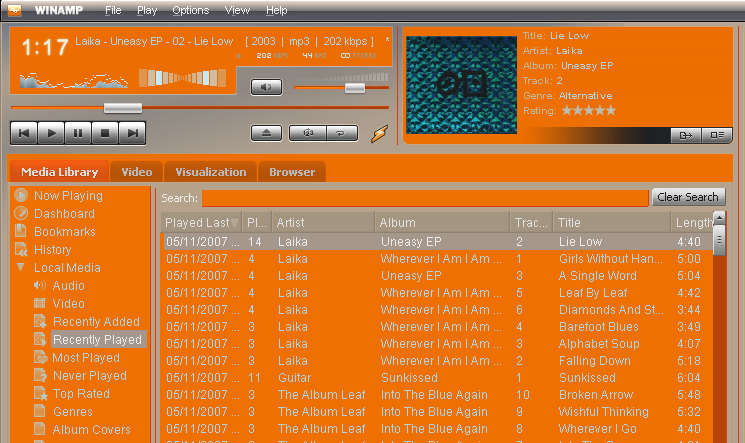This screenshot has height=443, width=745.
Task: Toggle repeat playback mode
Action: pyautogui.click(x=341, y=133)
